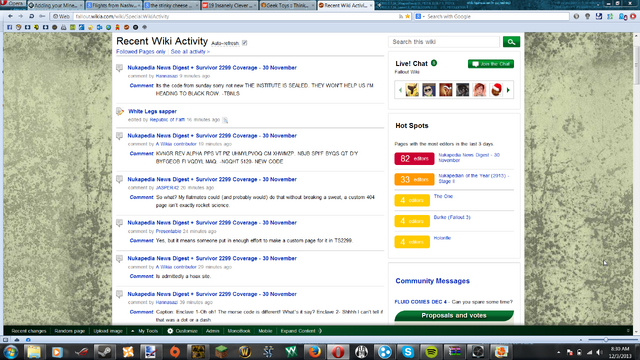Image resolution: width=640 pixels, height=360 pixels.
Task: Switch to the Geek Toys tab
Action: coord(287,5)
